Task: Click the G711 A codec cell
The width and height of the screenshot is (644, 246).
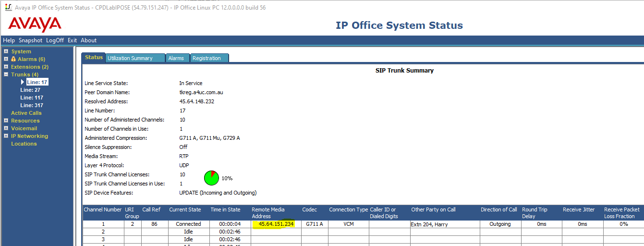Action: [315, 224]
